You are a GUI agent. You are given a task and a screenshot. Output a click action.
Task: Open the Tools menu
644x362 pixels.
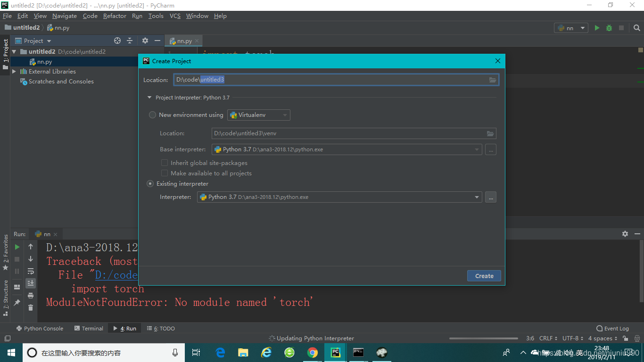(x=156, y=16)
